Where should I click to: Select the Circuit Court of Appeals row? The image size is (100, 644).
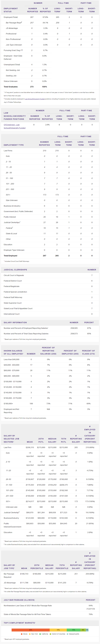point(14,275)
